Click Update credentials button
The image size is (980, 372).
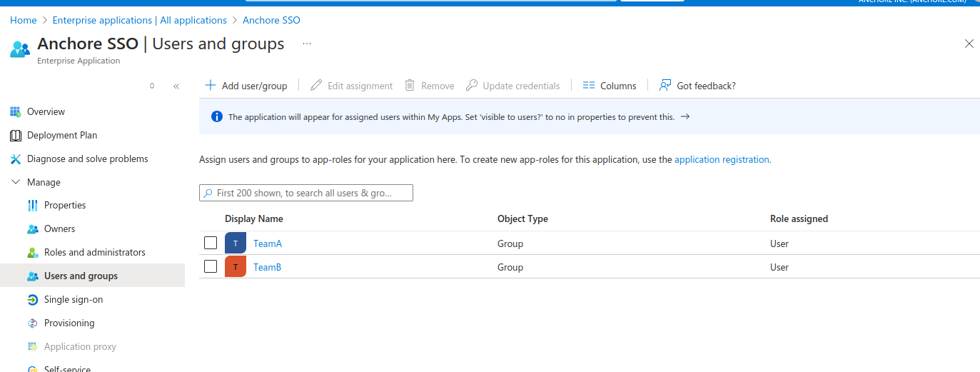pos(513,86)
